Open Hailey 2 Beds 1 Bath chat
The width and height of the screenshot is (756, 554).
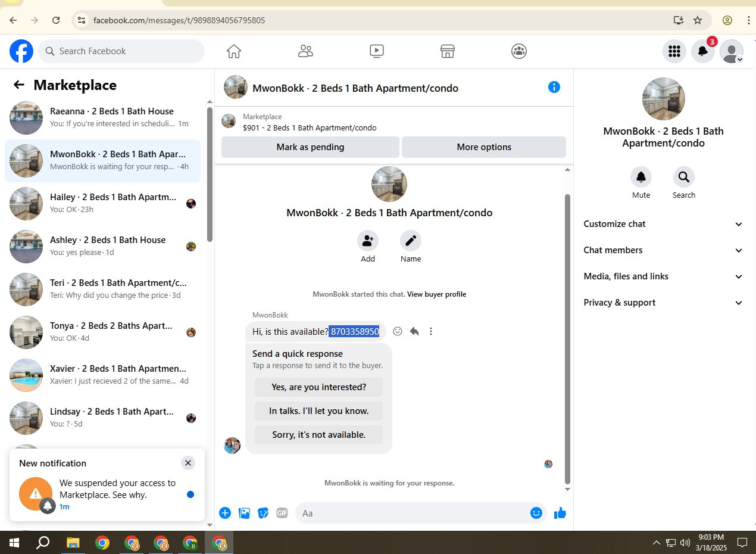102,204
